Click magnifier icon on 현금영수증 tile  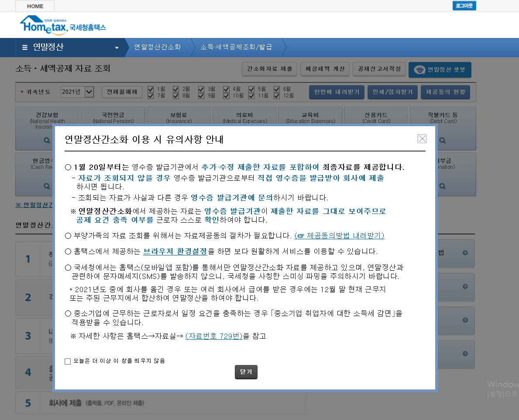(47, 186)
